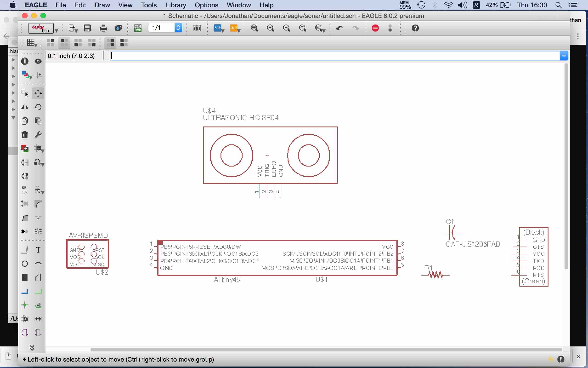Screen dimensions: 588x368
Task: Zoom to fit the drawing
Action: point(254,28)
